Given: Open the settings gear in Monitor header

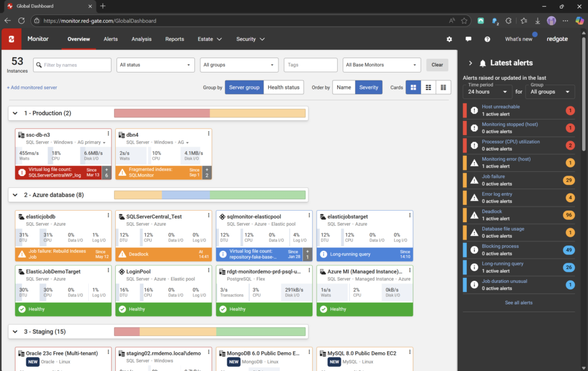Looking at the screenshot, I should pos(449,39).
